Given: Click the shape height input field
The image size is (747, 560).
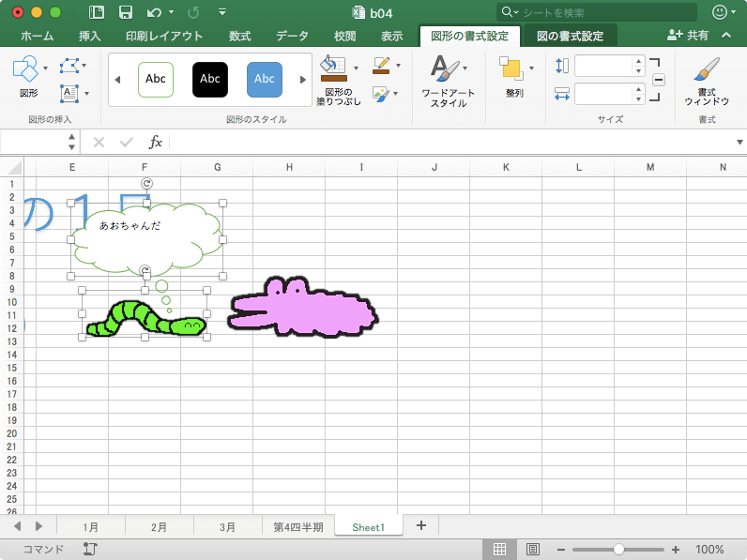Looking at the screenshot, I should [x=603, y=66].
